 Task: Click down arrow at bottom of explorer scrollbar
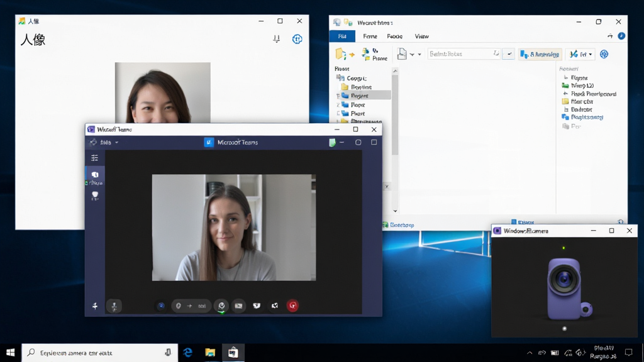[395, 211]
